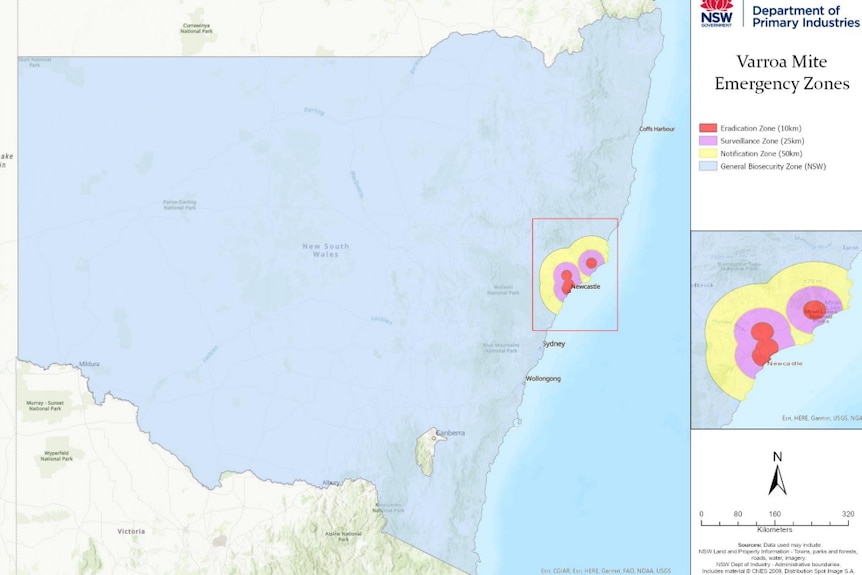
Task: Click the Esri attribution in inset map
Action: pyautogui.click(x=822, y=418)
